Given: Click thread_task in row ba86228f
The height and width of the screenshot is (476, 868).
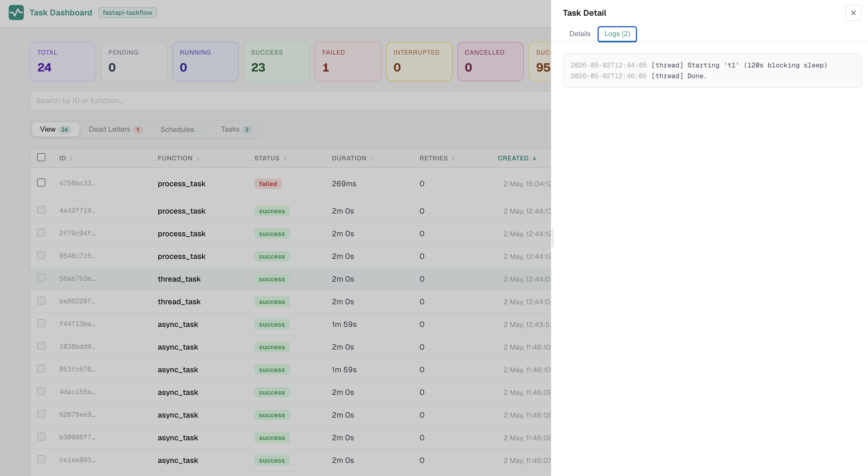Looking at the screenshot, I should click(179, 302).
